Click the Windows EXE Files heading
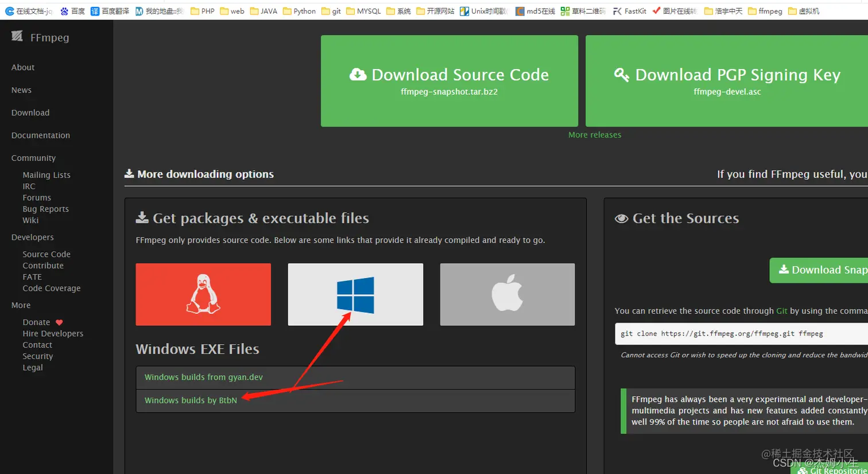This screenshot has width=868, height=474. 197,349
